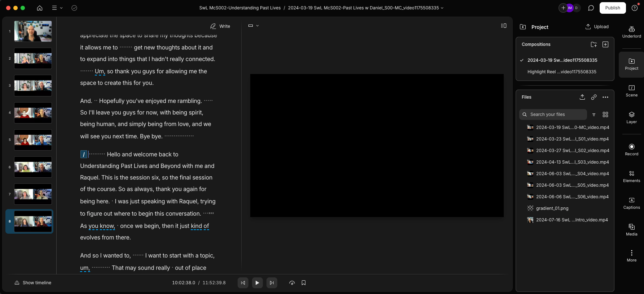Select file 2024-06-03 SwL..._S04_video.mp4
Viewport: 644px width, 294px height.
pos(568,174)
